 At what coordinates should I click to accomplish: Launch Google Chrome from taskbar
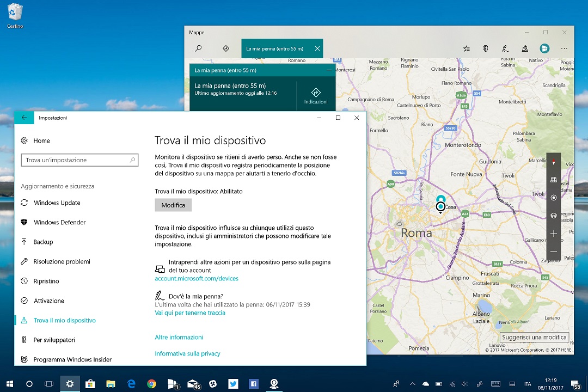click(x=151, y=384)
